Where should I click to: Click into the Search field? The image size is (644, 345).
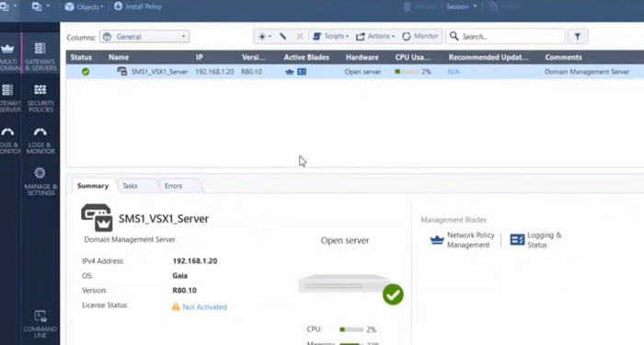(506, 37)
